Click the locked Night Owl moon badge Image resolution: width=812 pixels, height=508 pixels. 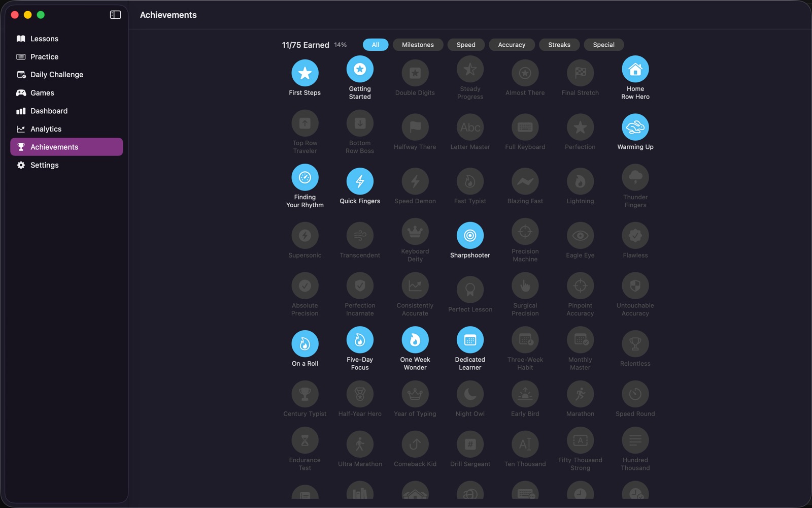click(470, 394)
